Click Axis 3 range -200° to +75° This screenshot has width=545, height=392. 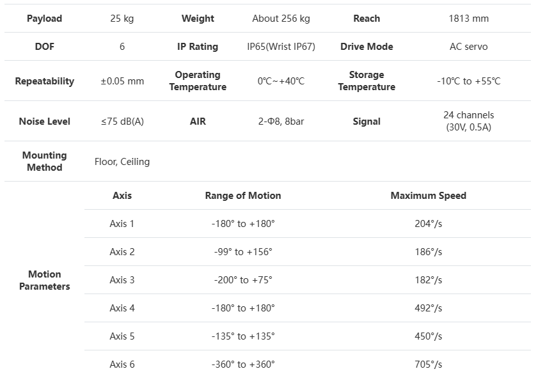(243, 280)
